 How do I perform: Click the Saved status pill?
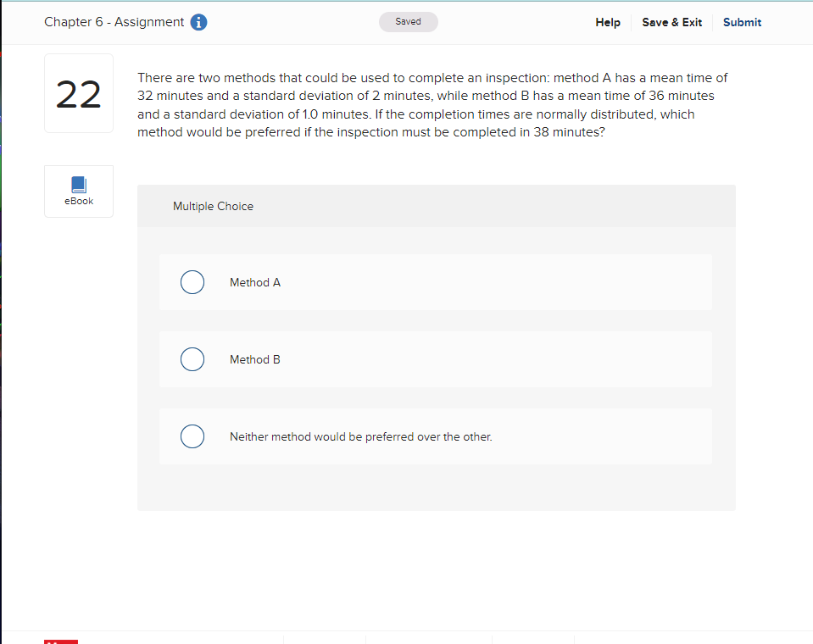408,21
